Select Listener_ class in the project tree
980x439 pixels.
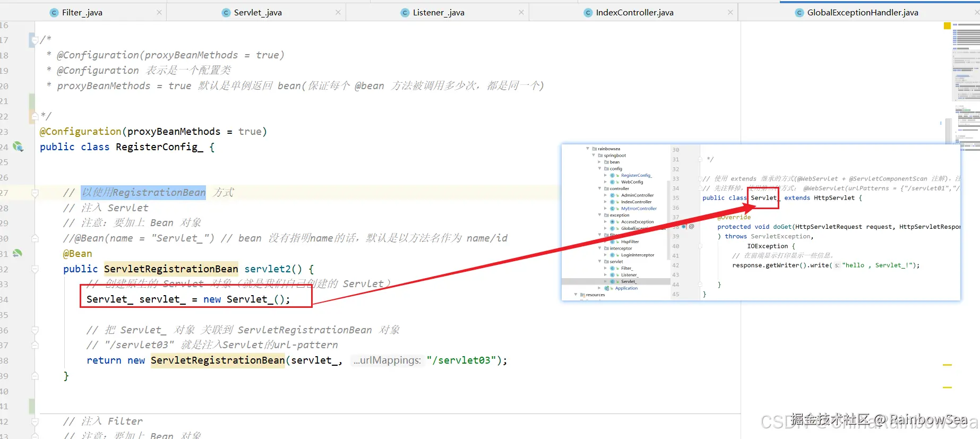(x=629, y=275)
